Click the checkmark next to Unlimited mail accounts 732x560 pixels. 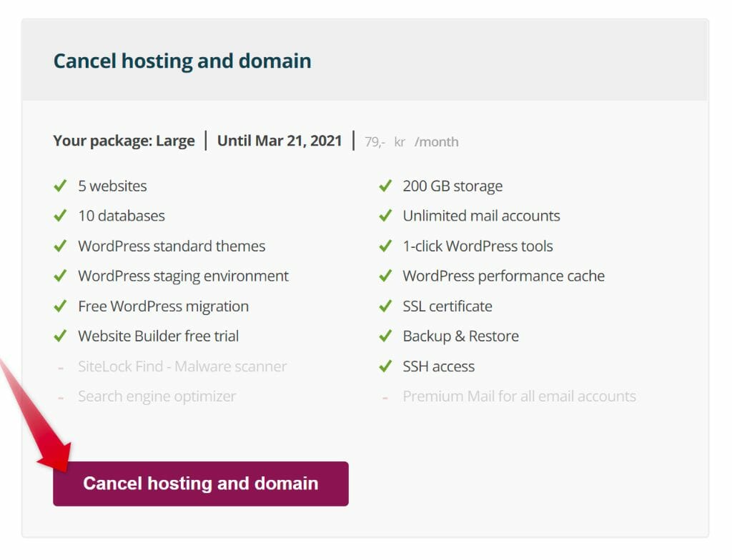386,216
